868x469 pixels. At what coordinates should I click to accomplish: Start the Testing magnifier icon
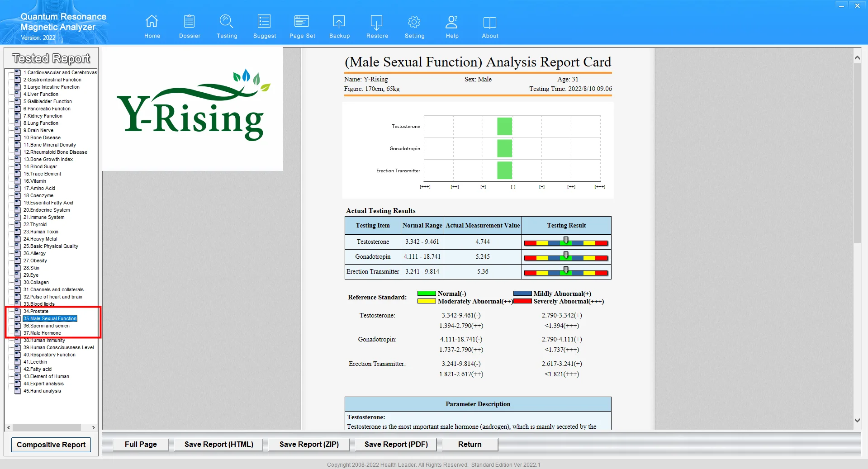click(227, 22)
